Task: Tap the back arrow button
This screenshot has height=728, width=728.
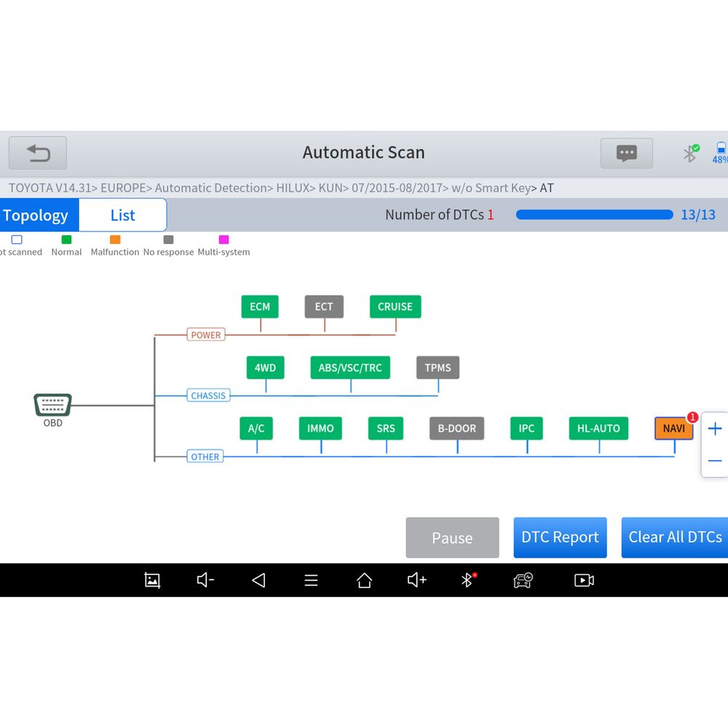Action: (x=38, y=153)
